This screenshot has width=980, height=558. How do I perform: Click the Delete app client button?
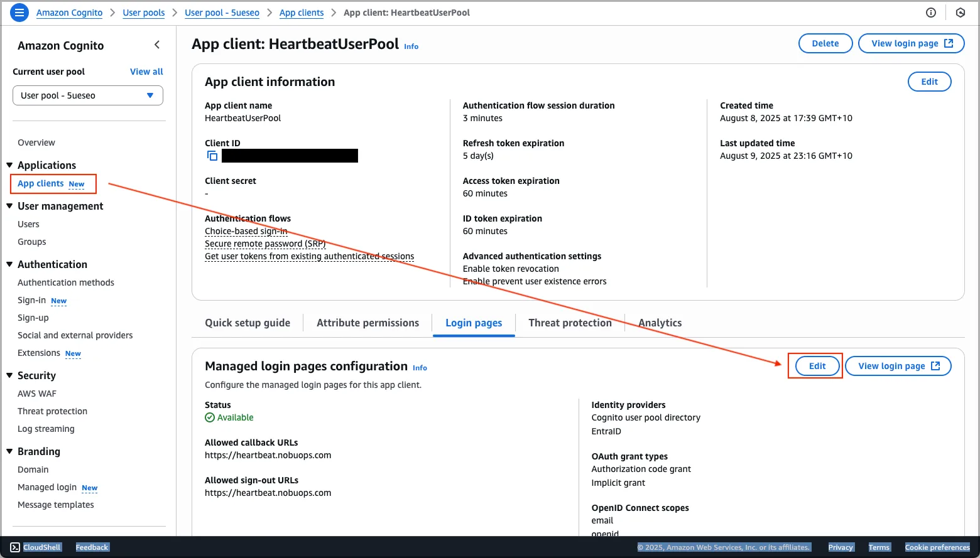coord(825,43)
